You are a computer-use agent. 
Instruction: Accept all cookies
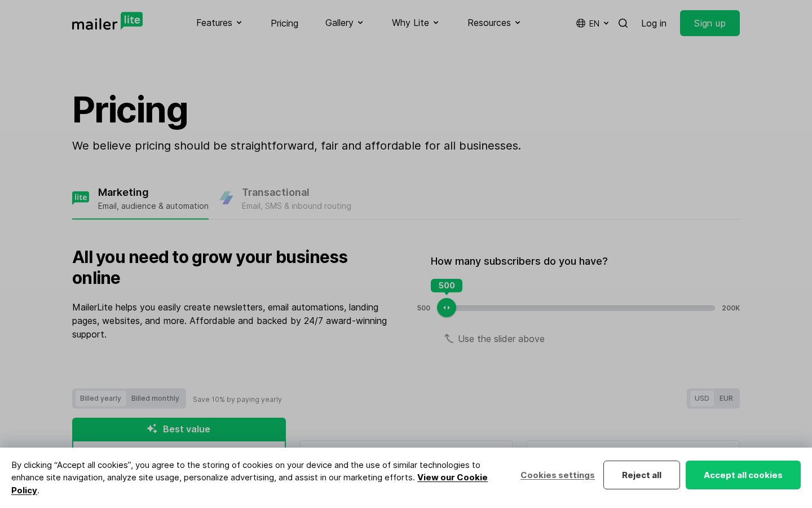click(x=743, y=475)
